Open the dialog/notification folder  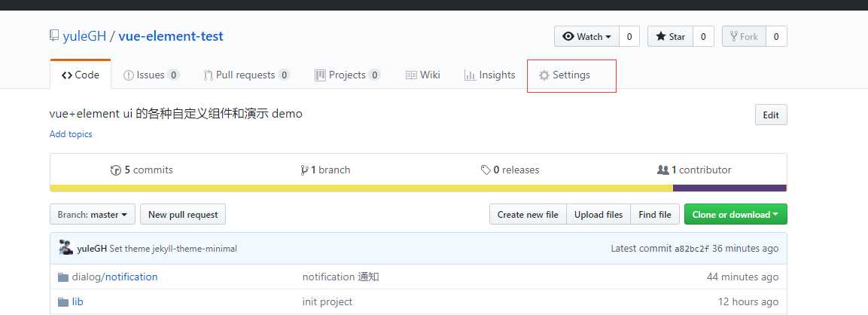tap(114, 277)
